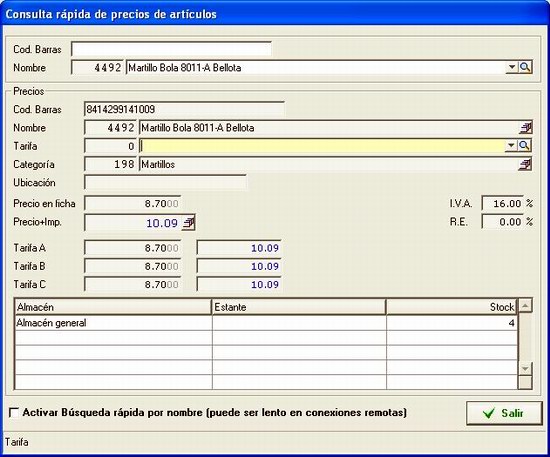This screenshot has width=550, height=457.
Task: Open category card icon beside Martillos
Action: 525,164
